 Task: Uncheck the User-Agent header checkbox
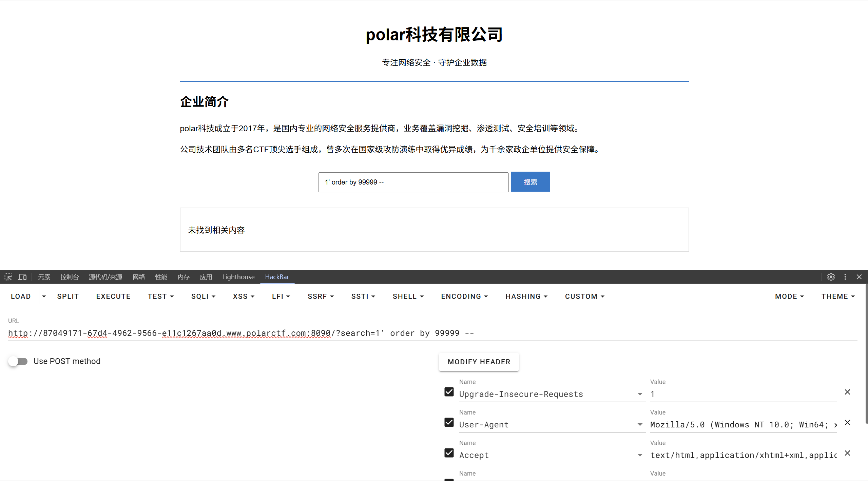click(449, 423)
